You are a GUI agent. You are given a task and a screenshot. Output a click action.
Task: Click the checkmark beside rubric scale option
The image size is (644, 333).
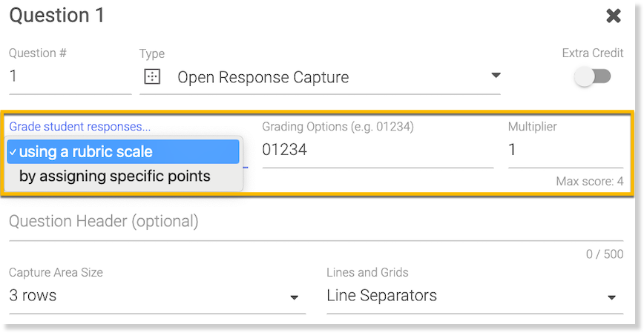(13, 151)
